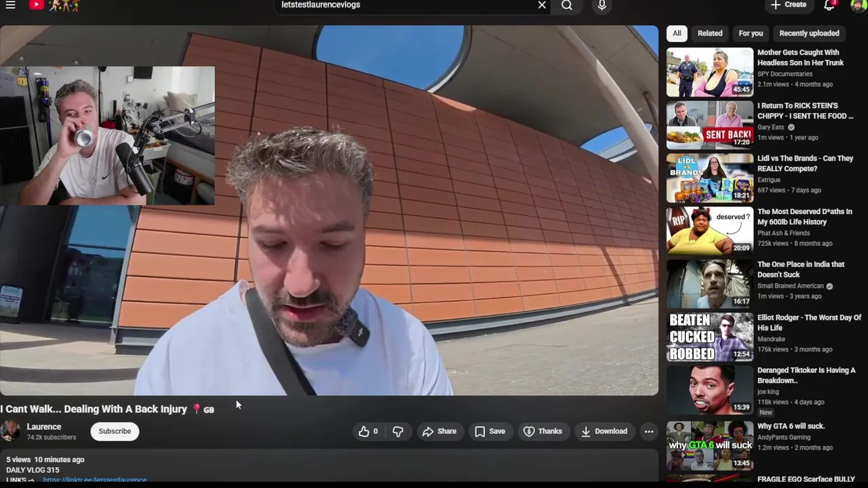Send Thanks to the creator
868x488 pixels.
(542, 431)
